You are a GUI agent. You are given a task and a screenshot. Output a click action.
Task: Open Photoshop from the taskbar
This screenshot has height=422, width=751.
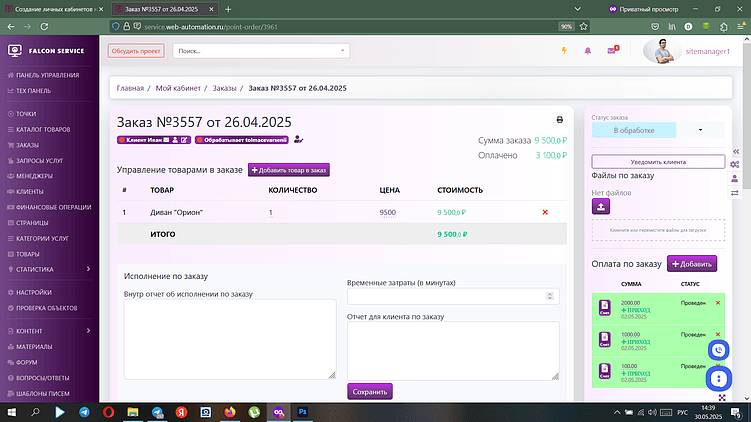coord(303,412)
